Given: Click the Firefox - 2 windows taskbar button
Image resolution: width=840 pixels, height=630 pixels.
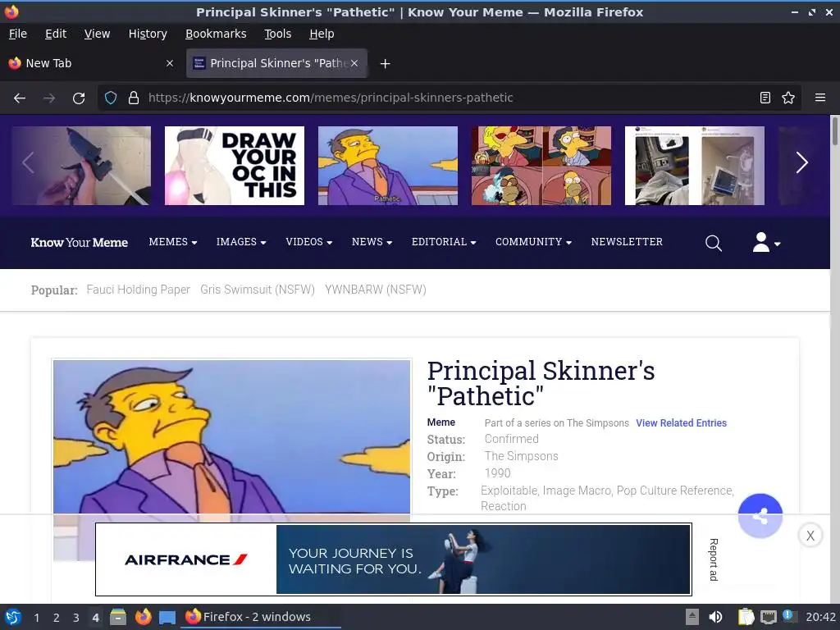Looking at the screenshot, I should pos(262,617).
